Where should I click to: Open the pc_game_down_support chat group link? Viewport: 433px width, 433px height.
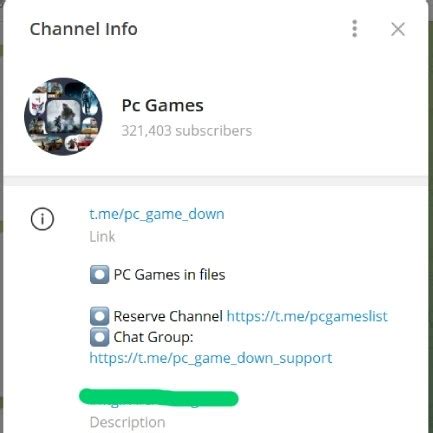coord(211,358)
